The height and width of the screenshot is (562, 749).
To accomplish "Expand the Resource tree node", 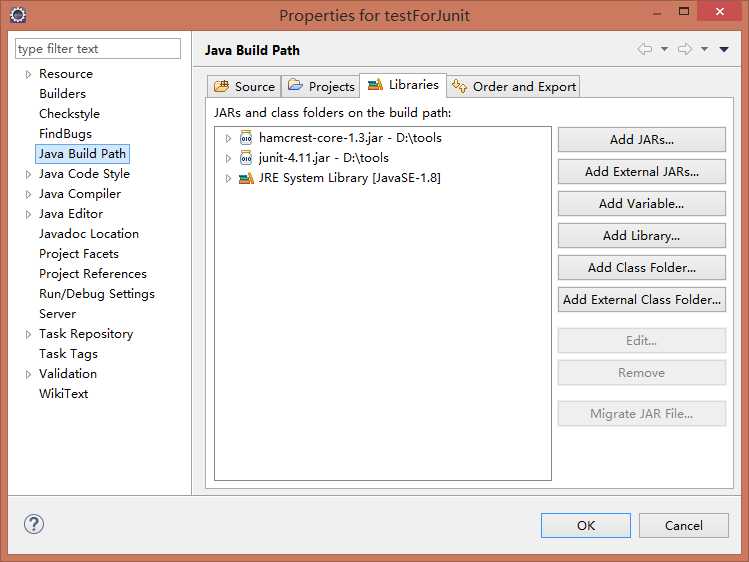I will pyautogui.click(x=28, y=74).
